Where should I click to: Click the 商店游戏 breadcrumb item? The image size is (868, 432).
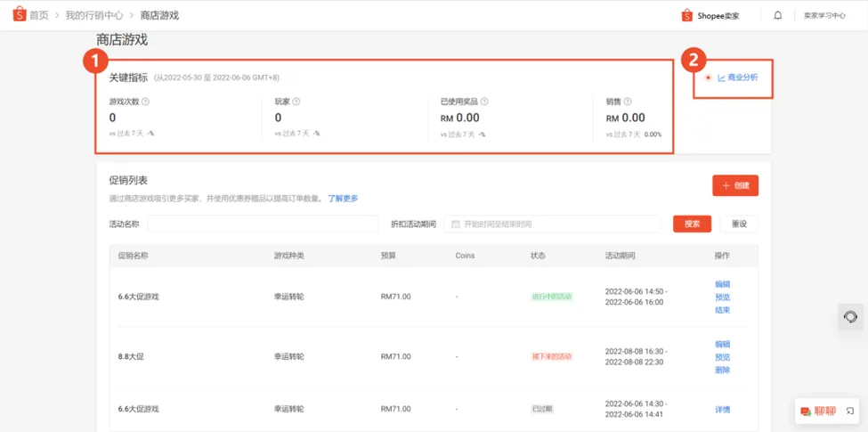coord(159,15)
